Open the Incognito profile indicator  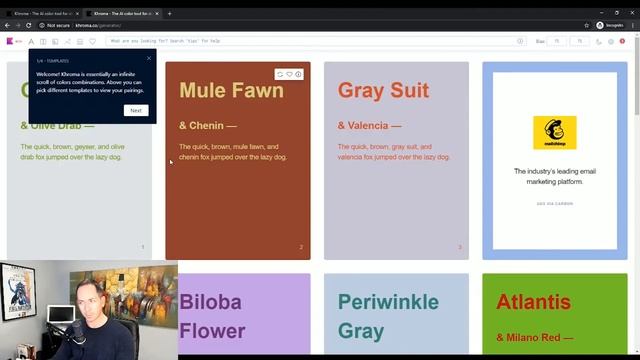[610, 25]
